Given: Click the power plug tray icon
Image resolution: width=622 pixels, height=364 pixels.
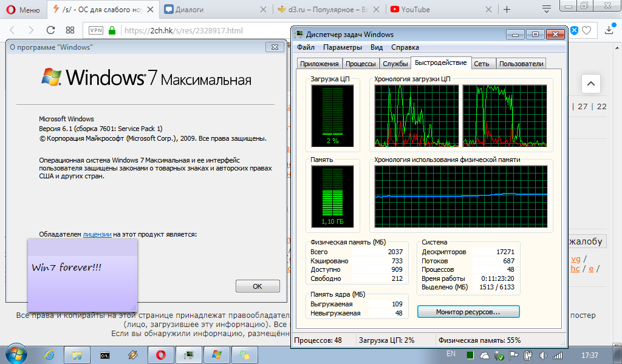Looking at the screenshot, I should coord(528,356).
